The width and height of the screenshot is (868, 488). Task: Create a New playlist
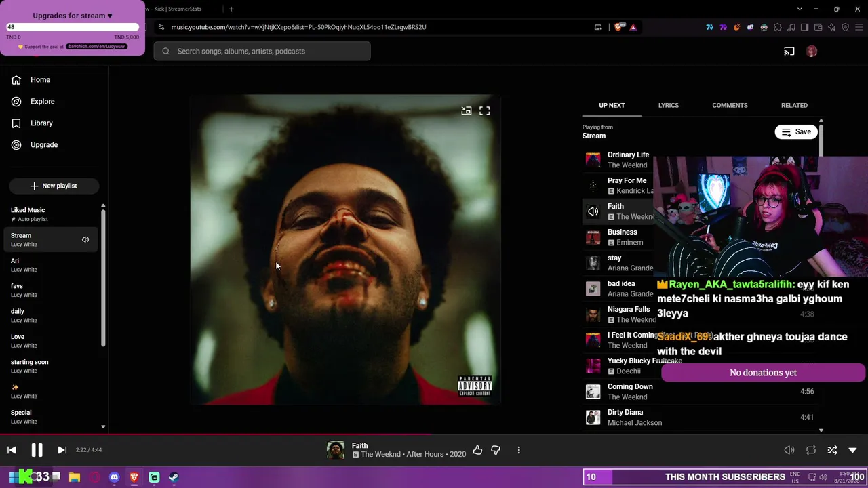54,186
